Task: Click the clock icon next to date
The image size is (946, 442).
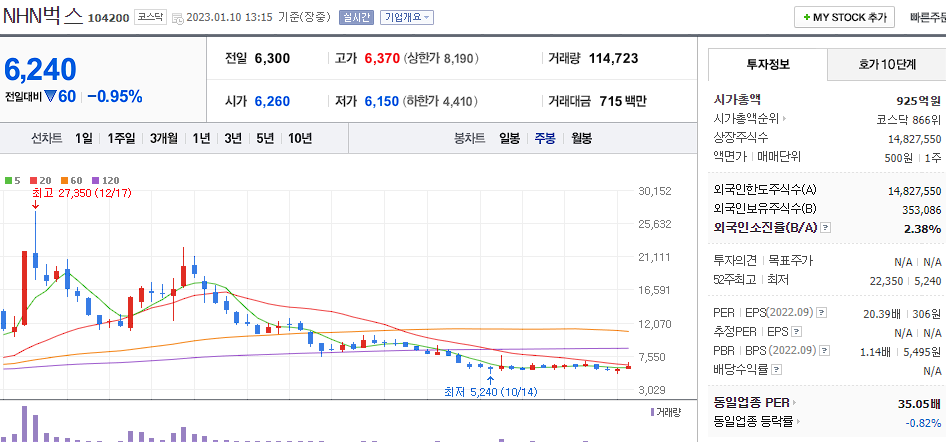Action: coord(177,18)
